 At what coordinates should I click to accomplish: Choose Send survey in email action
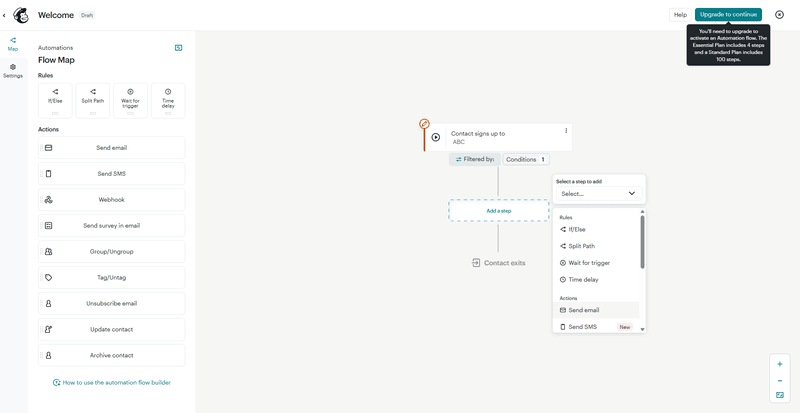112,226
